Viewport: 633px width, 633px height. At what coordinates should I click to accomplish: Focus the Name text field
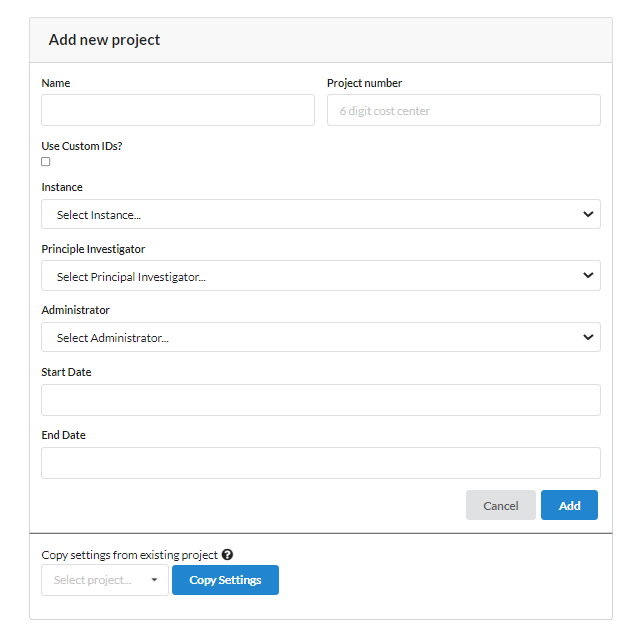click(x=178, y=110)
